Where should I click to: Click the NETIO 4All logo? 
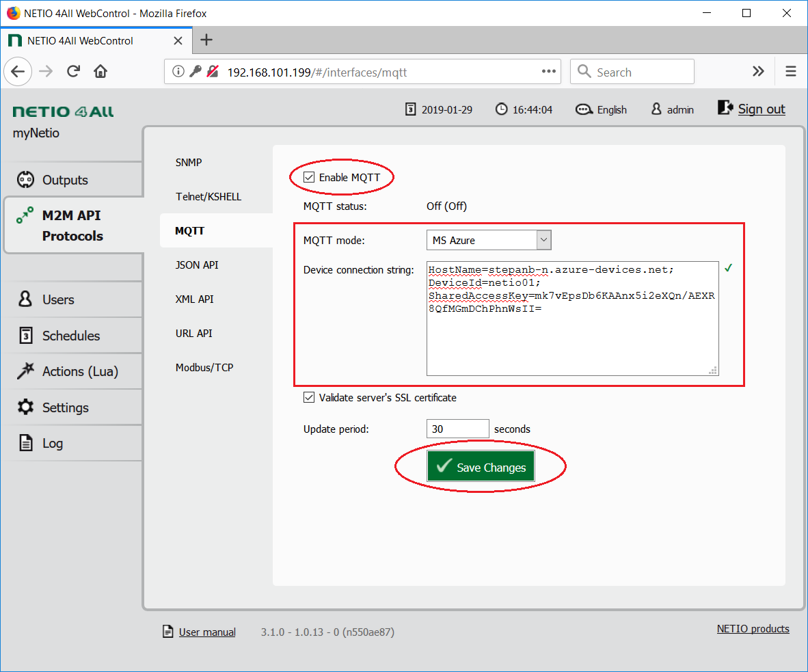[x=63, y=111]
